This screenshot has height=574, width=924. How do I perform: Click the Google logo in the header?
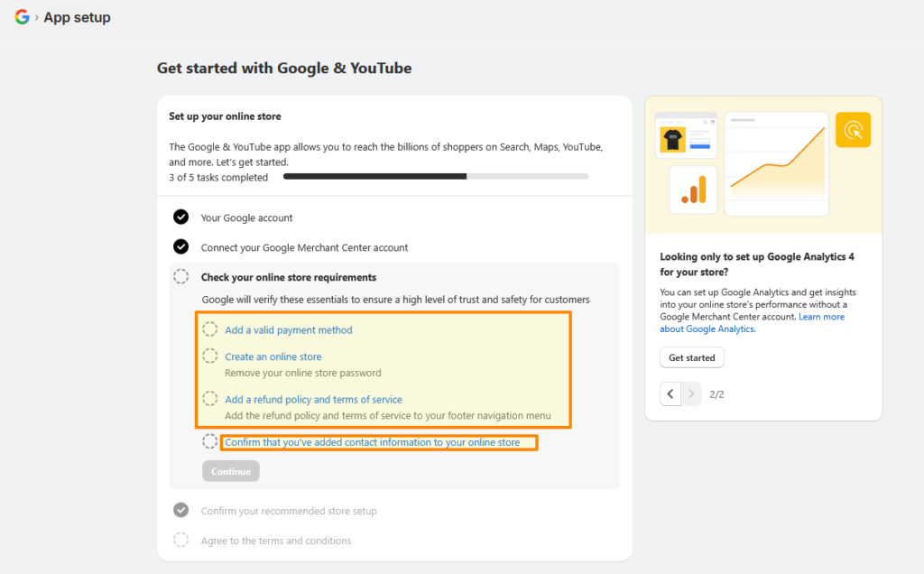(x=22, y=17)
